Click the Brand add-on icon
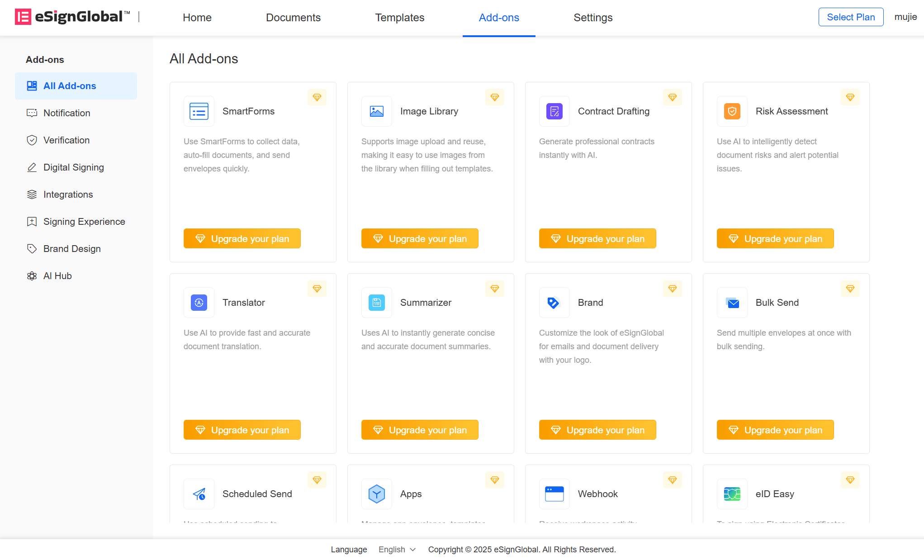The width and height of the screenshot is (924, 560). [x=554, y=303]
